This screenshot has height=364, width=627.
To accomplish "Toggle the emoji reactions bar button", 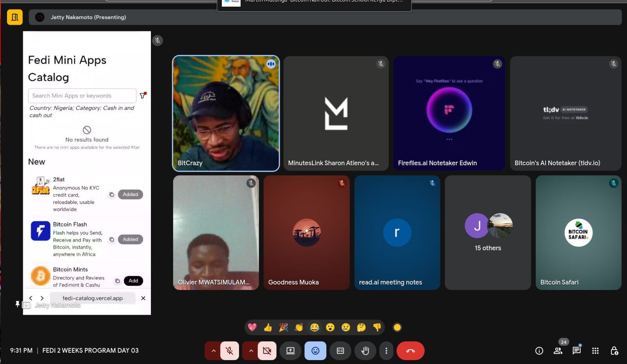I will tap(315, 351).
